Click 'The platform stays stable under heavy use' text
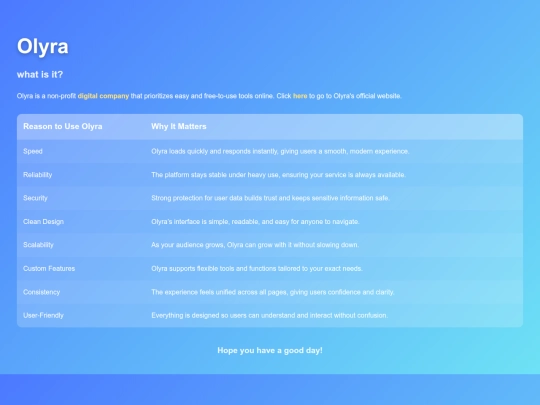 coord(278,175)
